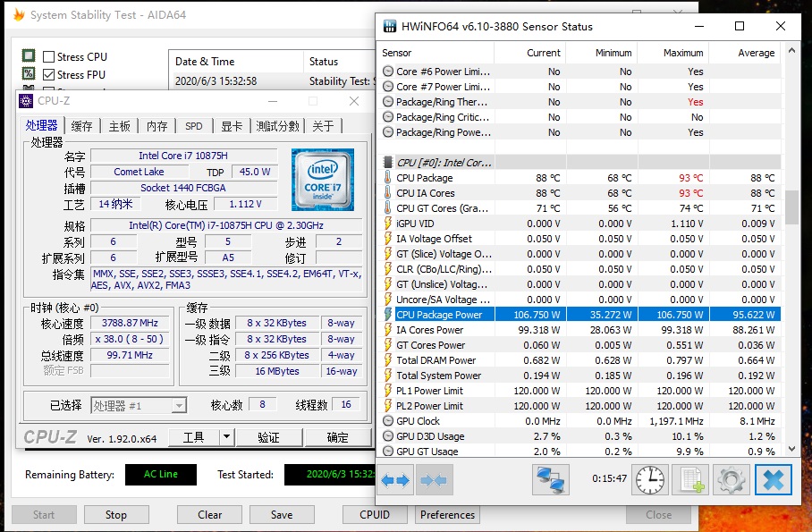Screen dimensions: 812x532
Task: Switch to the SPD tab in CPU-Z
Action: [x=193, y=126]
